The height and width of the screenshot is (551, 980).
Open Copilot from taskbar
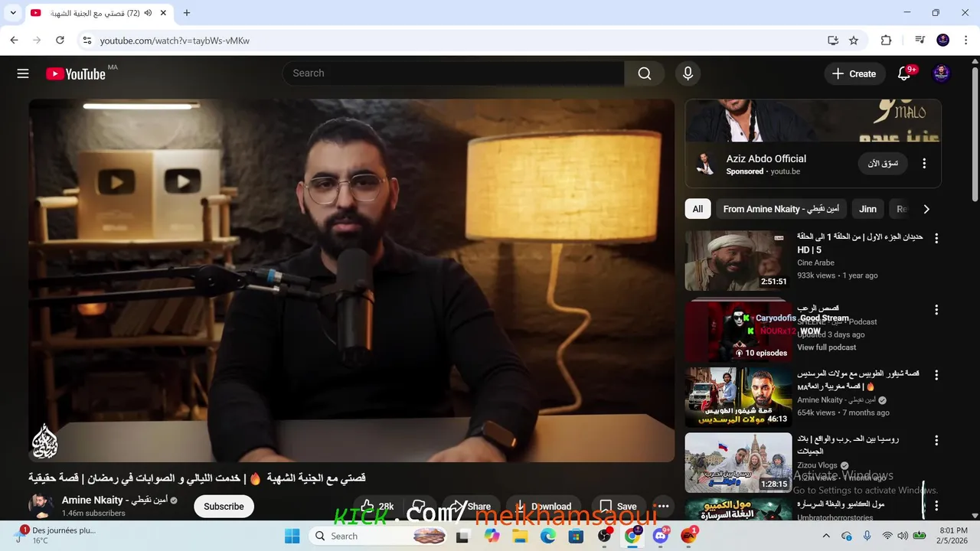(492, 536)
